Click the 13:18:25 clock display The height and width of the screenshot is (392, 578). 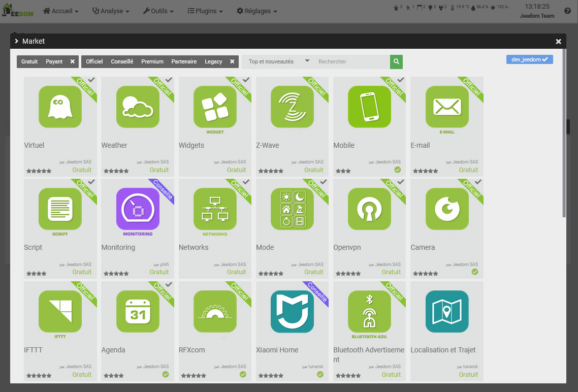point(537,6)
